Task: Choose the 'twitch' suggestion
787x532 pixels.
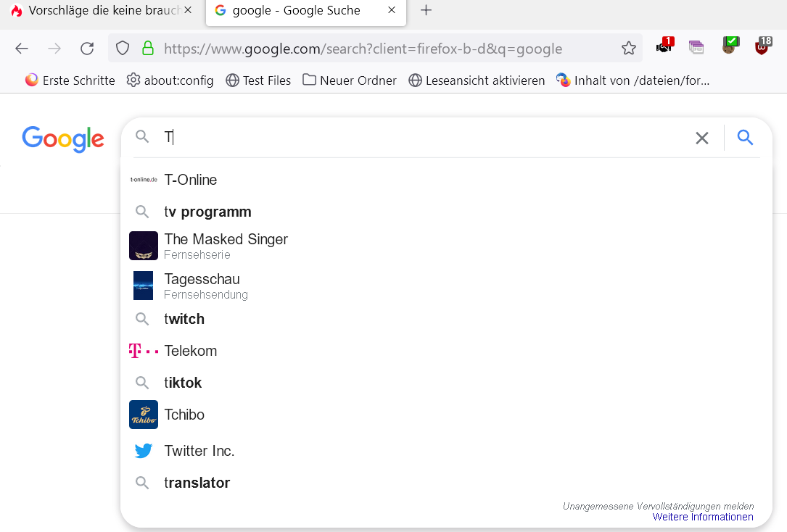Action: [446, 319]
